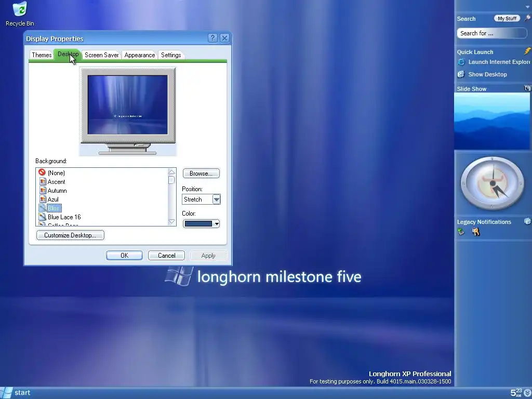Click the Legacy Notifications section title
Image resolution: width=532 pixels, height=399 pixels.
pos(484,222)
